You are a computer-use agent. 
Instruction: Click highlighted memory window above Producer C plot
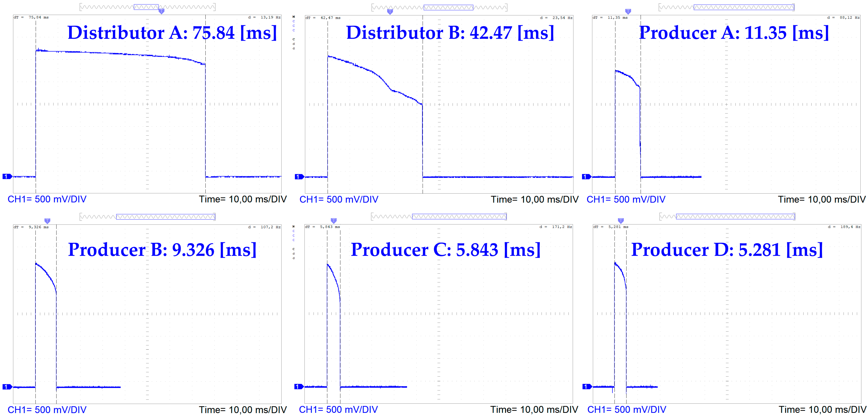(459, 216)
